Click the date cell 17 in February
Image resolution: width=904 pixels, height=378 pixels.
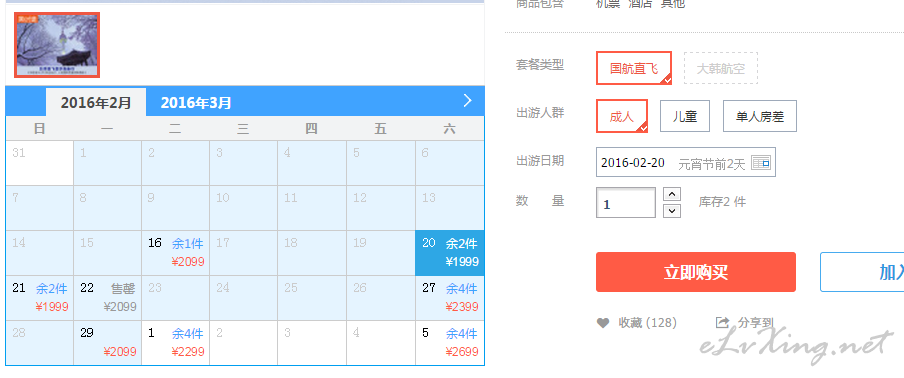(243, 252)
